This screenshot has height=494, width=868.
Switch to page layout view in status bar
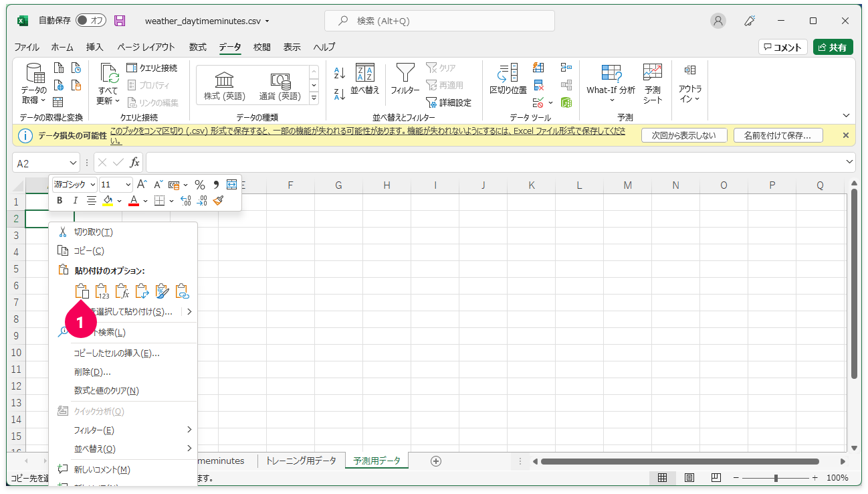[x=689, y=478]
